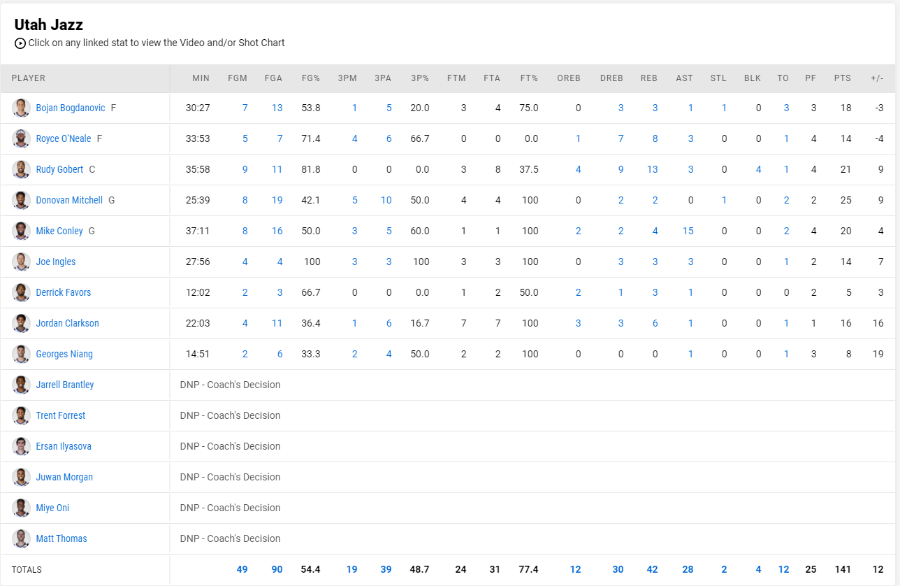900x586 pixels.
Task: View Rudy Gobert's 4 blocks
Action: [x=758, y=169]
